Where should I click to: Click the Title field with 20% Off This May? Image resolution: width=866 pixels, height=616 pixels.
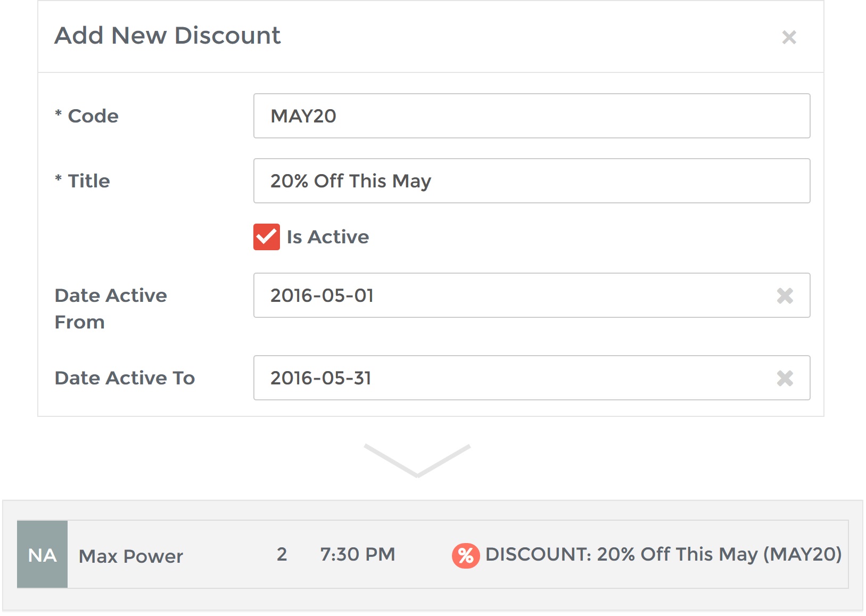tap(532, 181)
